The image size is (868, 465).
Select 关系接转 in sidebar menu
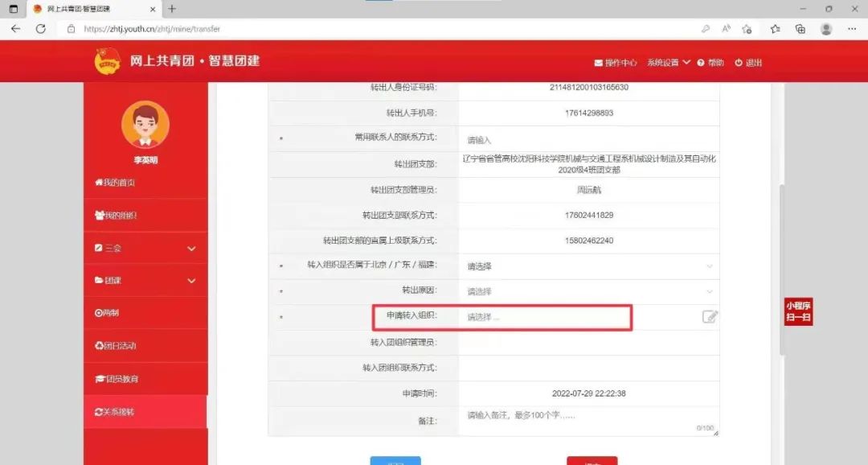(x=116, y=412)
